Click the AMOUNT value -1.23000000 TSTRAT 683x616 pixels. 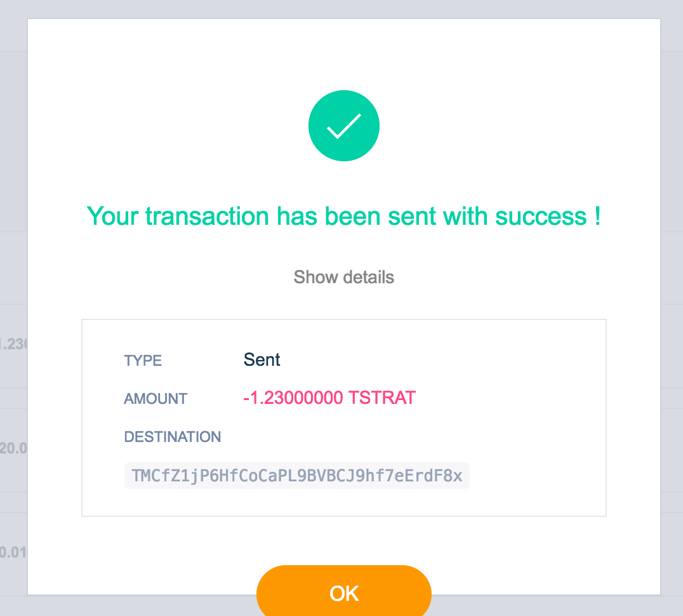pyautogui.click(x=329, y=398)
